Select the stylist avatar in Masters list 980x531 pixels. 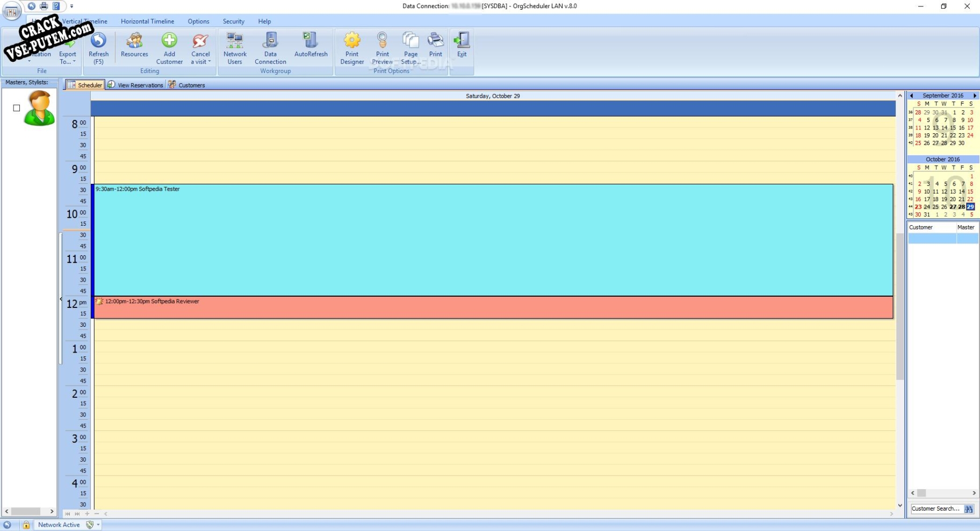(39, 108)
